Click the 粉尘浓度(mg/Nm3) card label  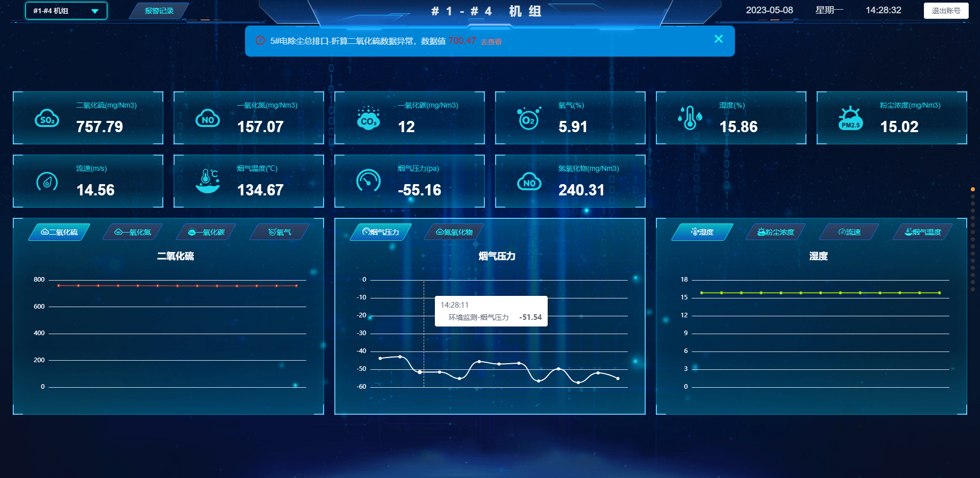(910, 105)
